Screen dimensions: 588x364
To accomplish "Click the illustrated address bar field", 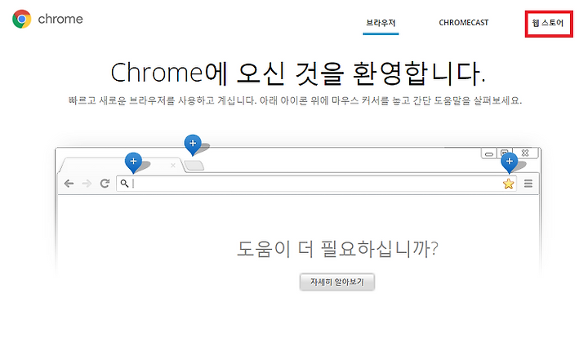I will click(x=317, y=184).
